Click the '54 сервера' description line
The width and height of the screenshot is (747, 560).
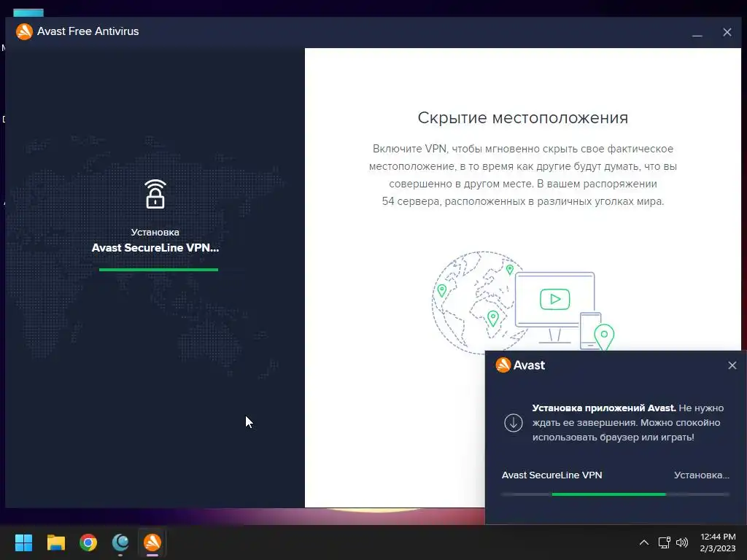coord(522,201)
